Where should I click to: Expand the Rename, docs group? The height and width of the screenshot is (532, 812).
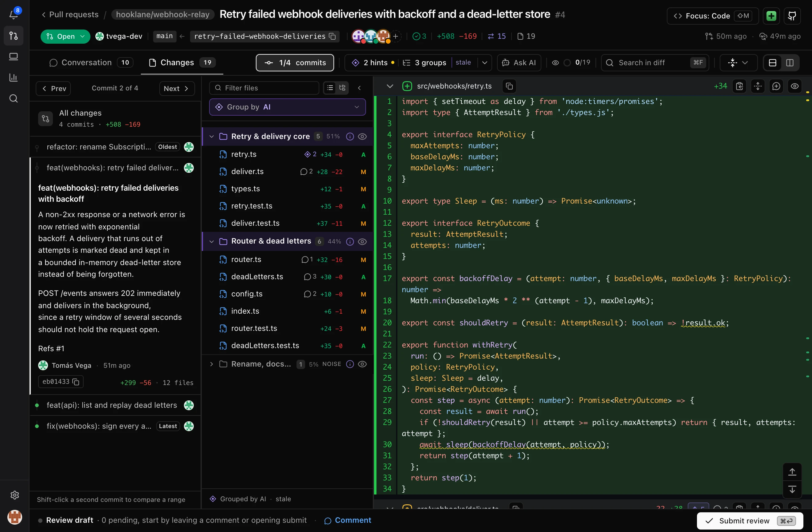tap(212, 364)
